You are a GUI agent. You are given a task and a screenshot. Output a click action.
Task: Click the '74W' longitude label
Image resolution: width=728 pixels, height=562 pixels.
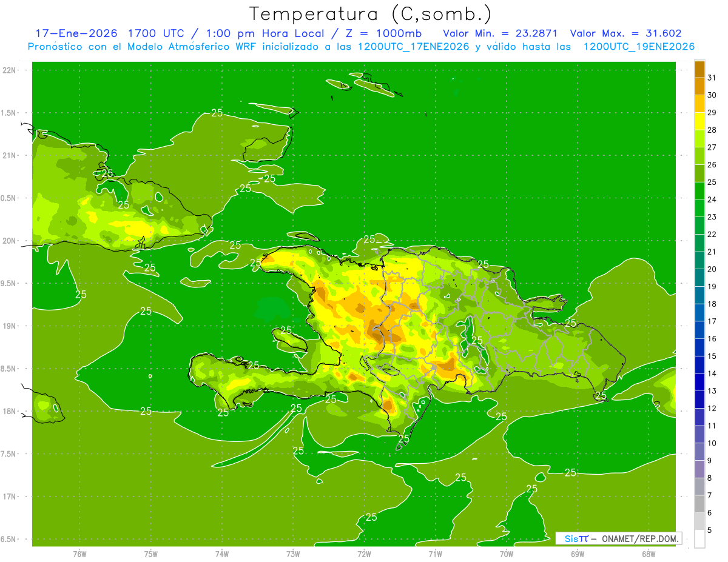click(221, 554)
